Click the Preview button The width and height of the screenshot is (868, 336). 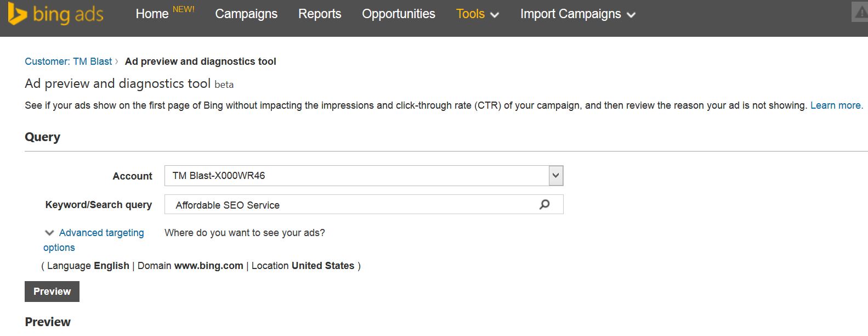coord(52,292)
